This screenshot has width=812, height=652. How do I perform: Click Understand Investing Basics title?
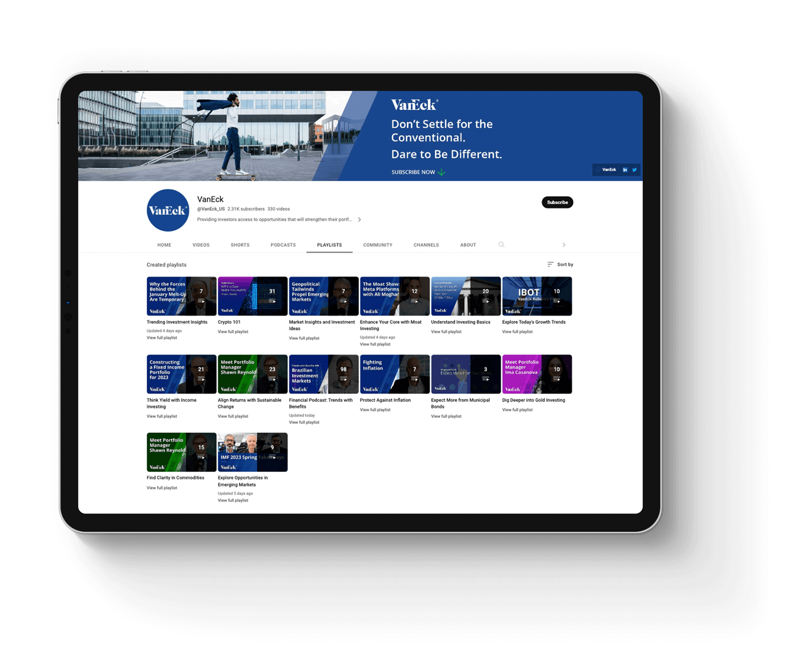pos(461,322)
